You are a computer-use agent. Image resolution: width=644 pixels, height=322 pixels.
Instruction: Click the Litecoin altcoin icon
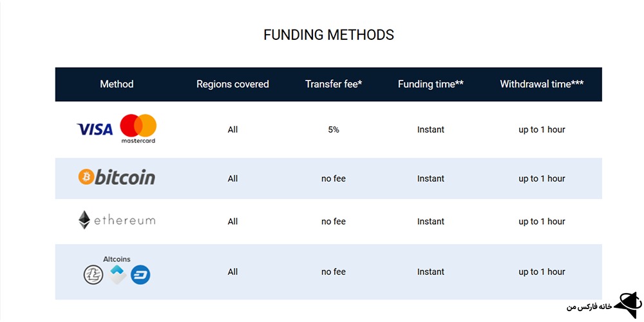93,275
